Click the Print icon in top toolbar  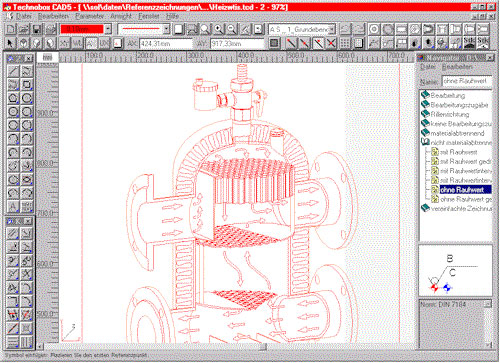pos(51,29)
